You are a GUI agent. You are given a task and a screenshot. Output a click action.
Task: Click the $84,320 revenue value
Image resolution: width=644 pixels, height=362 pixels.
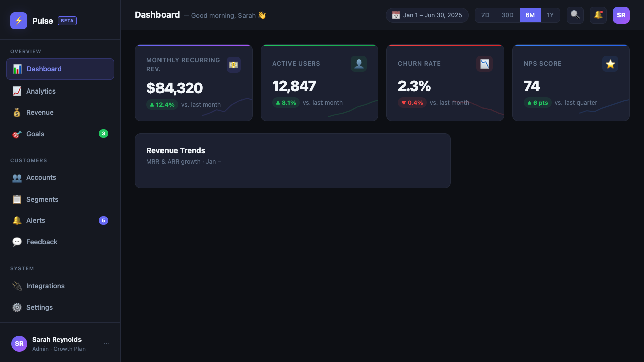pyautogui.click(x=175, y=88)
